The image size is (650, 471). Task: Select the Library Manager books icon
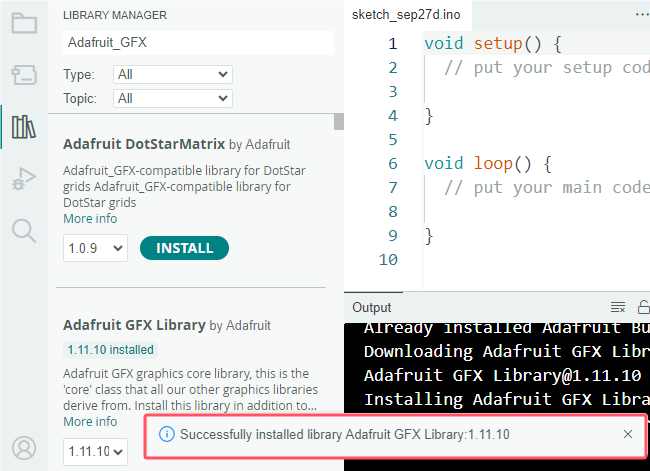coord(24,126)
